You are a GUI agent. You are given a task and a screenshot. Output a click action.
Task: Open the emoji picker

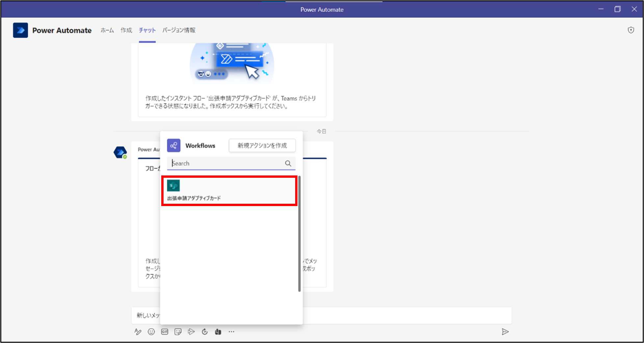pyautogui.click(x=151, y=331)
